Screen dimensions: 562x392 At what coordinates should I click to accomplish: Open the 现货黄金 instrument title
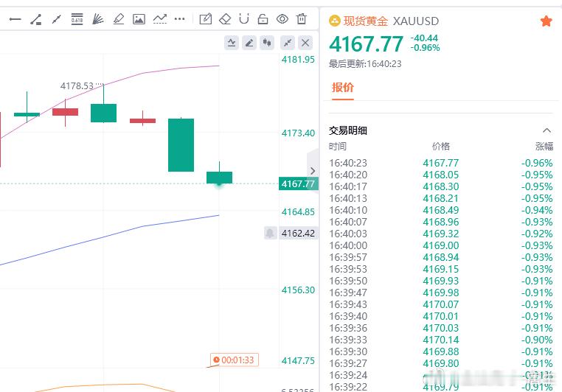coord(366,21)
